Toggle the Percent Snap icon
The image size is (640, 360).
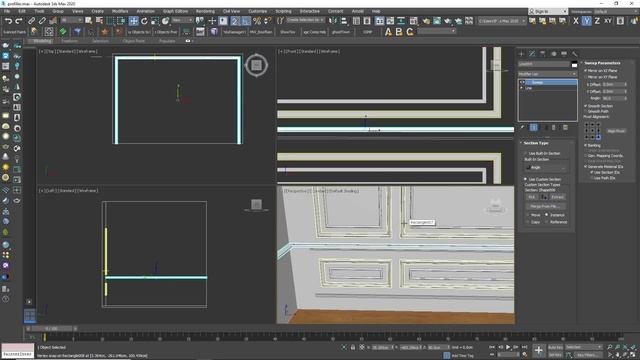point(257,21)
